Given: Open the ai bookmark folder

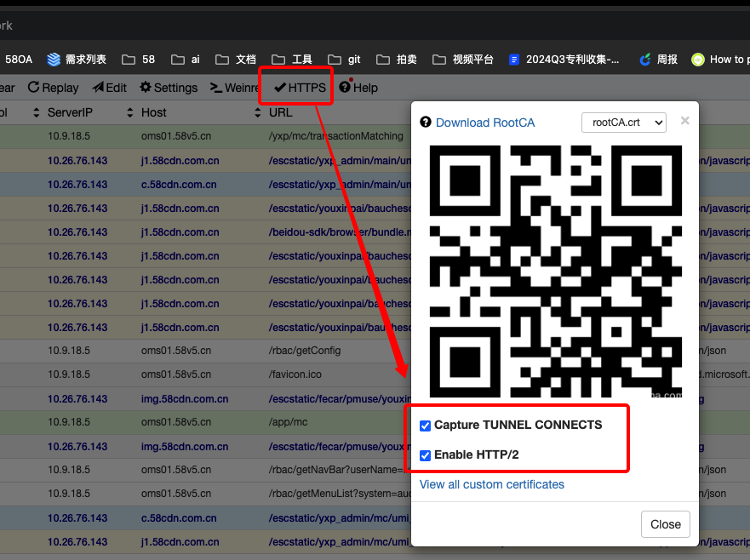Looking at the screenshot, I should (185, 60).
